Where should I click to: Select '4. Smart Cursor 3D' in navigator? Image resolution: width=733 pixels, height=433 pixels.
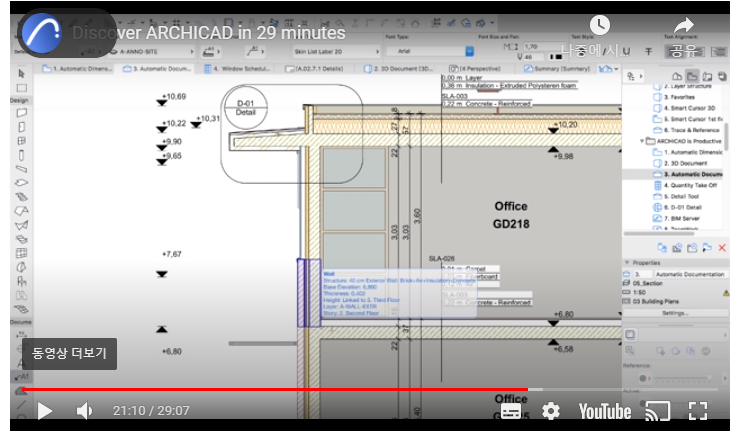pos(684,108)
